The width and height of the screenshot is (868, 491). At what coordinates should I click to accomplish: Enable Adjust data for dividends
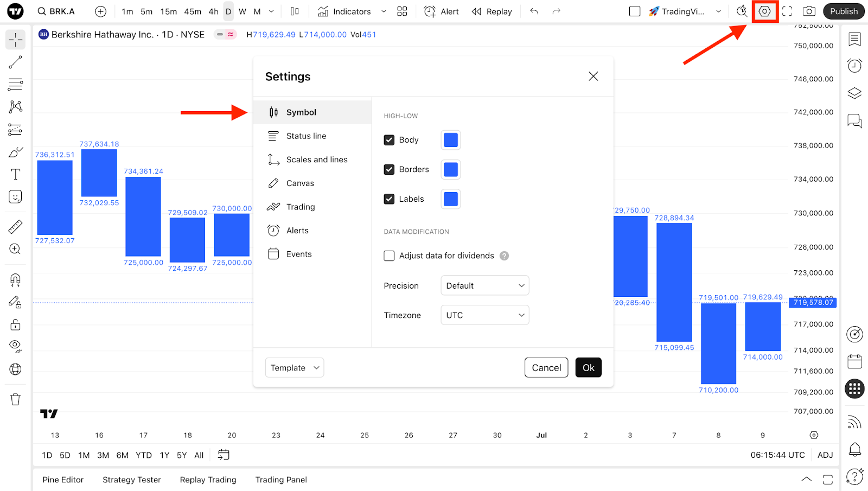[389, 256]
